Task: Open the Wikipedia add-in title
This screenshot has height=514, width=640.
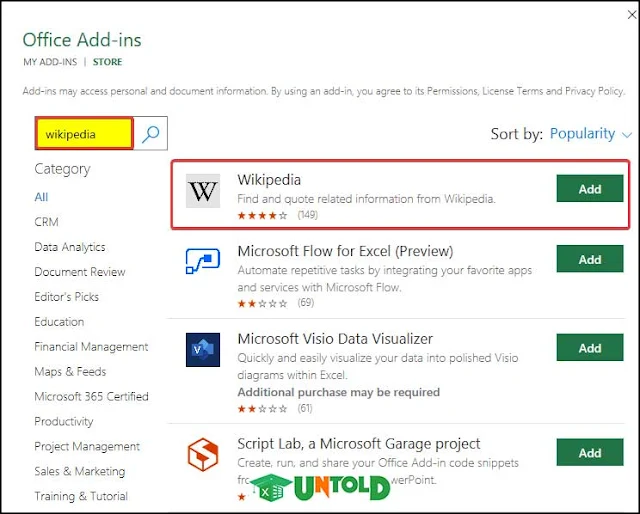Action: point(269,180)
